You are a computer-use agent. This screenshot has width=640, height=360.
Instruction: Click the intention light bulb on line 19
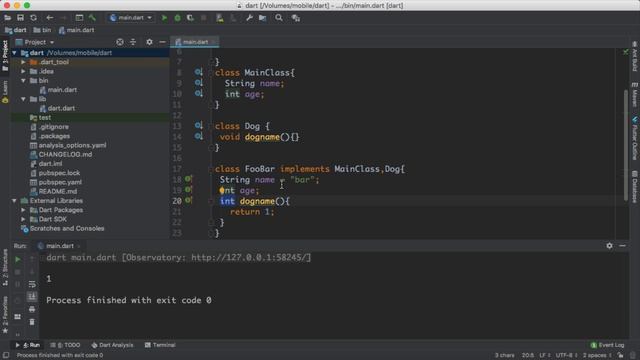[x=222, y=190]
